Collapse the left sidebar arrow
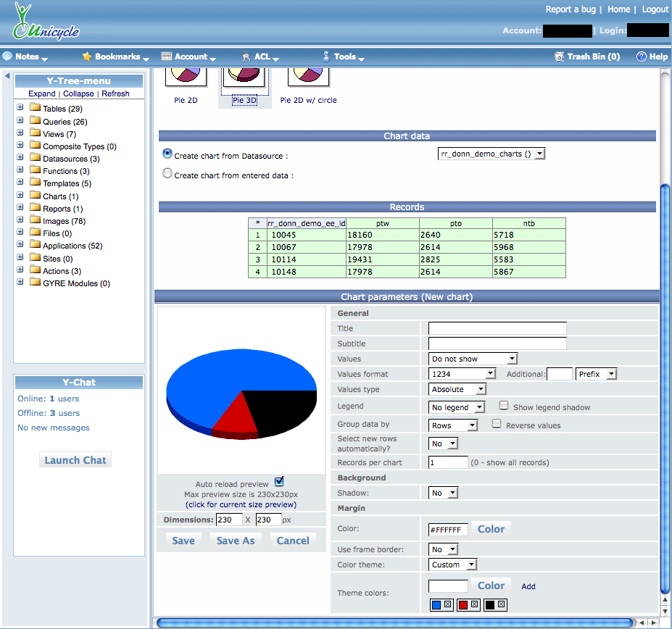The image size is (672, 629). 7,76
